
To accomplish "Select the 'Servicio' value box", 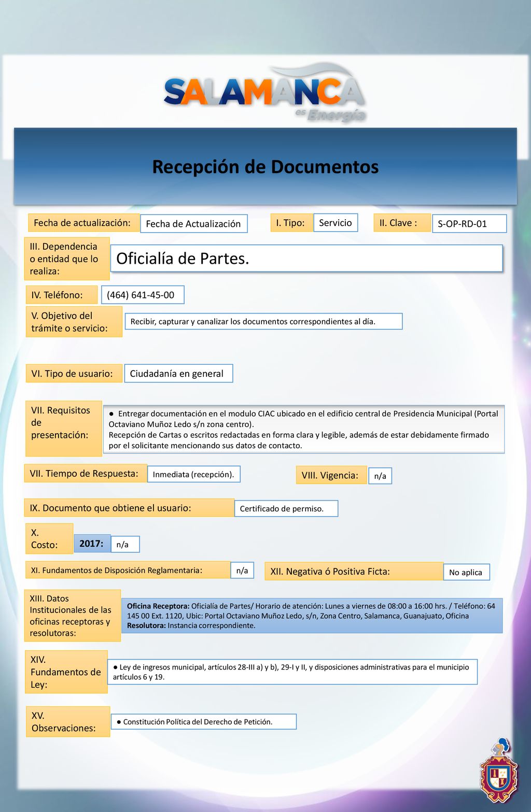I will pos(336,223).
